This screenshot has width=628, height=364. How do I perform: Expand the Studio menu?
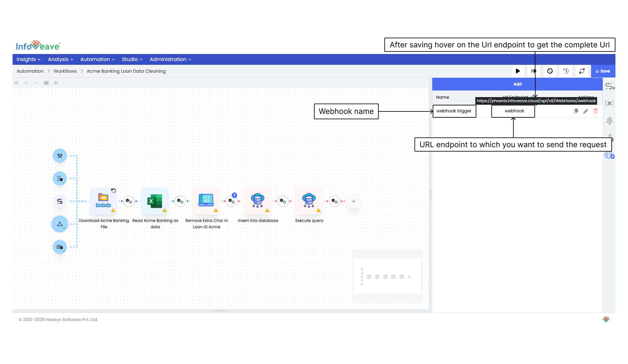point(132,59)
